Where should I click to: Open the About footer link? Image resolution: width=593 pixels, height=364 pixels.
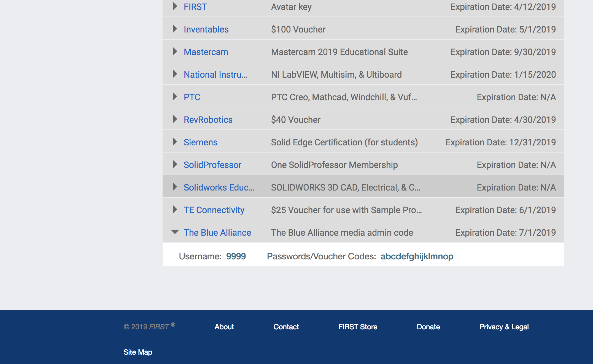pyautogui.click(x=224, y=327)
